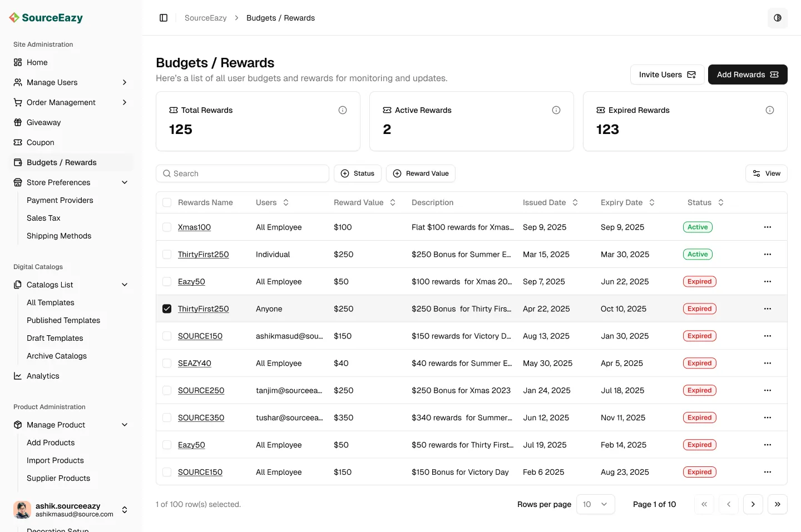Viewport: 801px width, 532px height.
Task: Toggle the sidebar panel icon
Action: pyautogui.click(x=164, y=18)
